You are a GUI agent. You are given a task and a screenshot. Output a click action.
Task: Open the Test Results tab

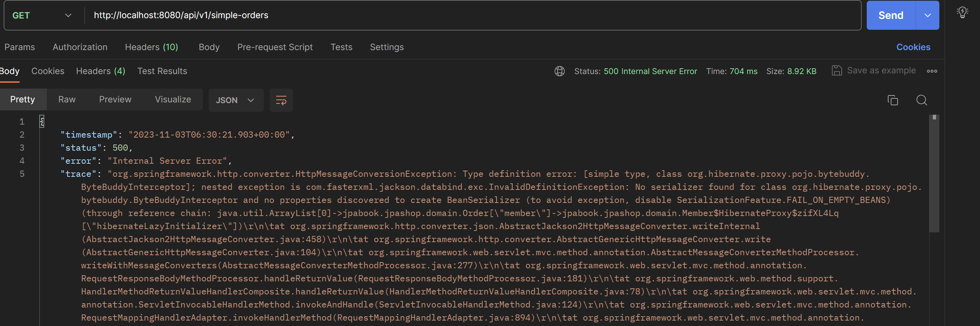[162, 71]
